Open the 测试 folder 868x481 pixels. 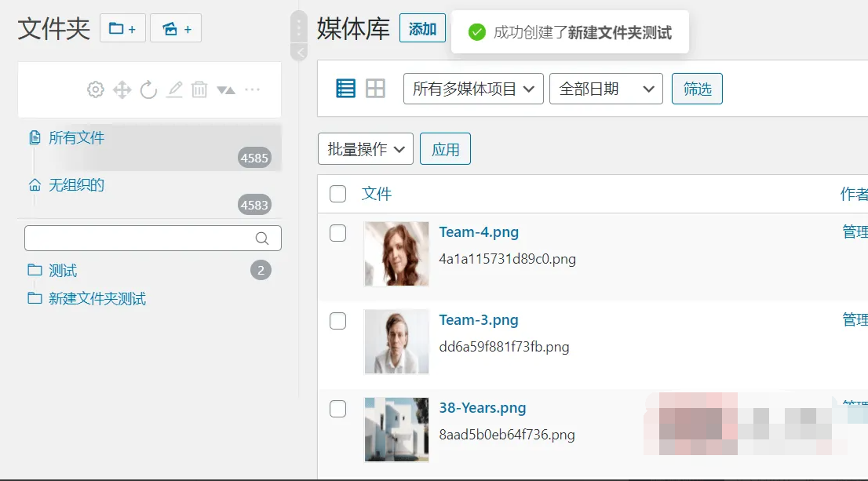(x=63, y=271)
